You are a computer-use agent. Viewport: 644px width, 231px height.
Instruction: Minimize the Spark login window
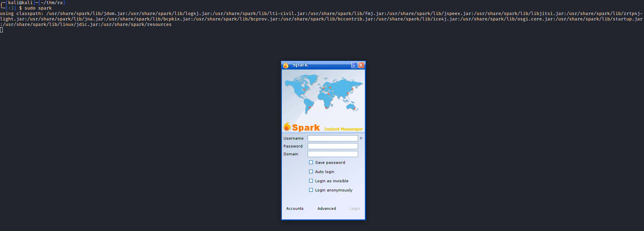coord(354,65)
